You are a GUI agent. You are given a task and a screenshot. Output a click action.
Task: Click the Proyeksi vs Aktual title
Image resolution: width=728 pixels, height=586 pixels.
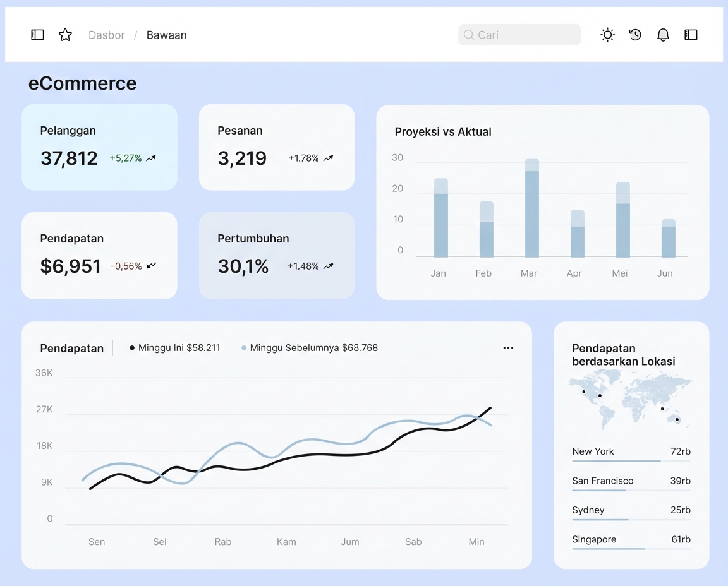(x=443, y=132)
